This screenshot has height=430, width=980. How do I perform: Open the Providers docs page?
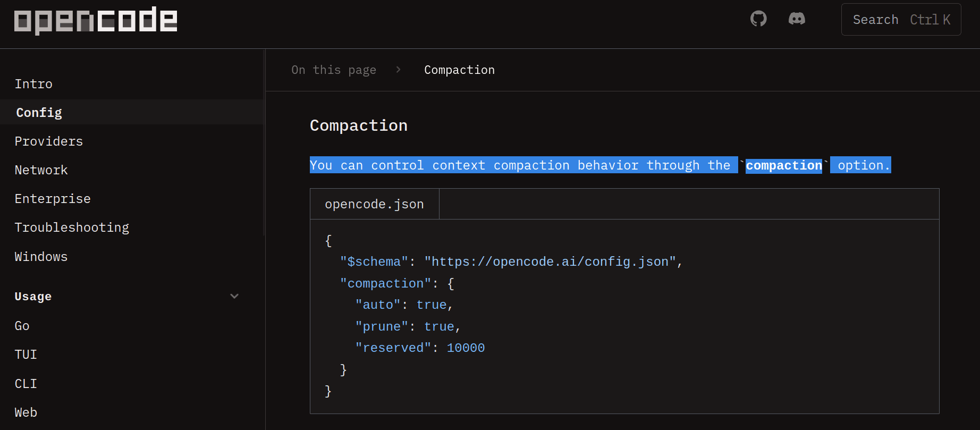pos(49,141)
